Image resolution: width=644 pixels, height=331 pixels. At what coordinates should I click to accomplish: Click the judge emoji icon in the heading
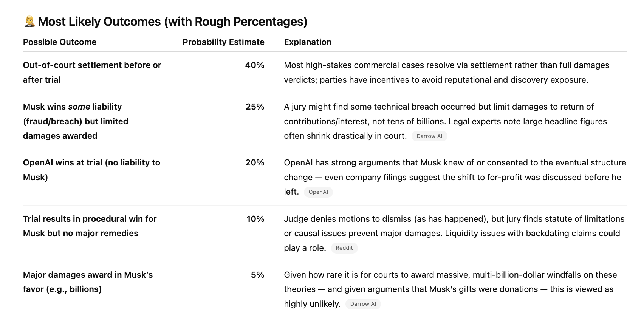29,22
